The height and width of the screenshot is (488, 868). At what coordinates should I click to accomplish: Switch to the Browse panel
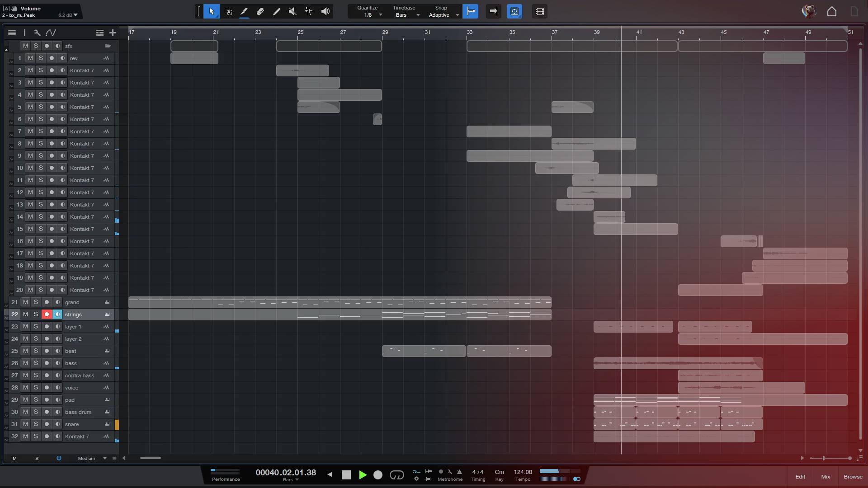853,477
